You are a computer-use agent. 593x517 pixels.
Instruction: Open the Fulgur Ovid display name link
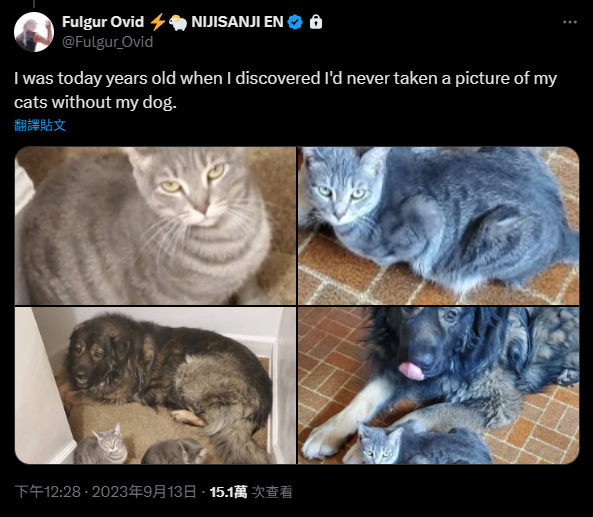point(103,22)
